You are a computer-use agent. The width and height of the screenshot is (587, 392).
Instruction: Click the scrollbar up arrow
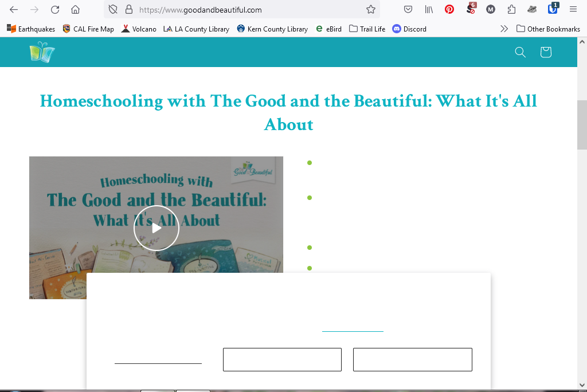582,42
